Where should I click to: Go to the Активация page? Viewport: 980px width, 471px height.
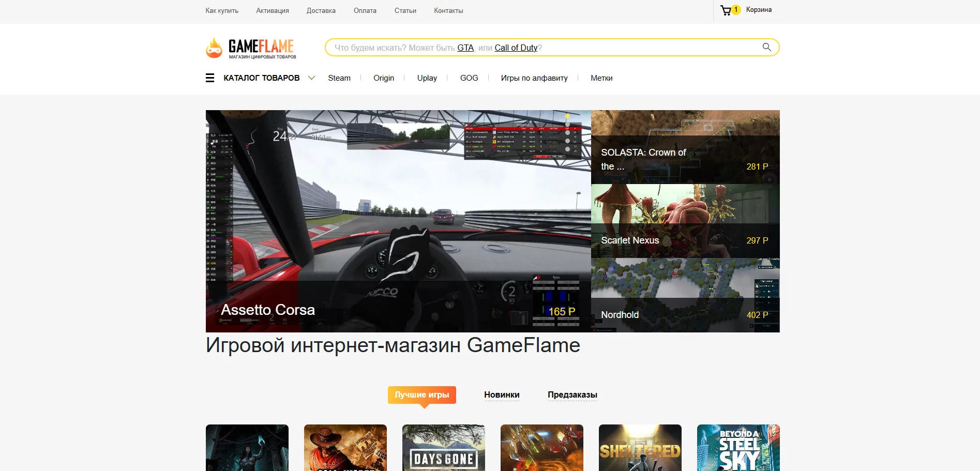coord(273,10)
